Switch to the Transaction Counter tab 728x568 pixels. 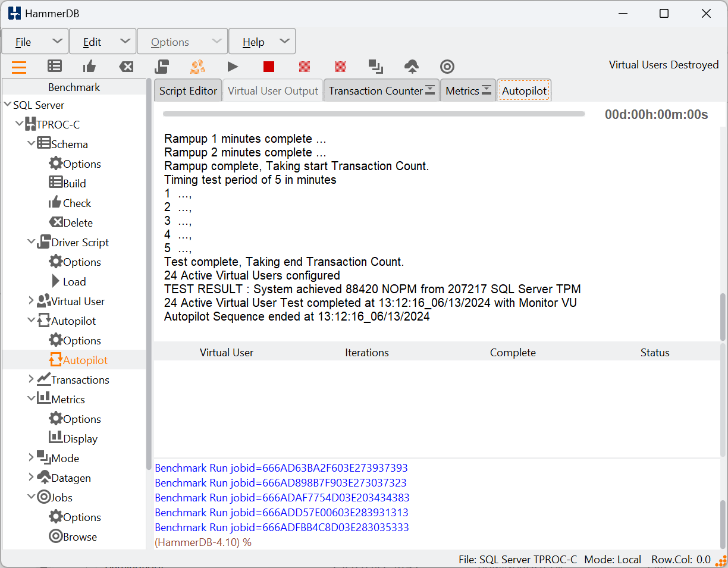point(375,91)
